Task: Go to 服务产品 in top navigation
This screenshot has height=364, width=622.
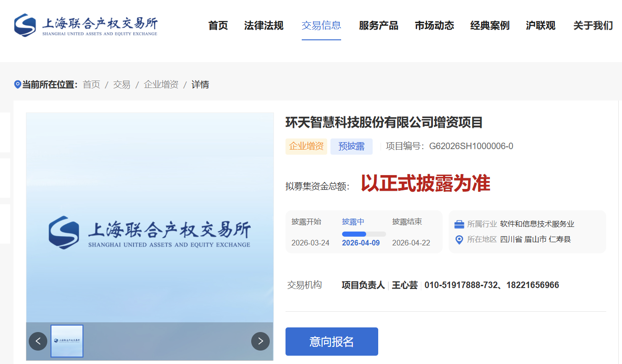Action: (x=378, y=25)
